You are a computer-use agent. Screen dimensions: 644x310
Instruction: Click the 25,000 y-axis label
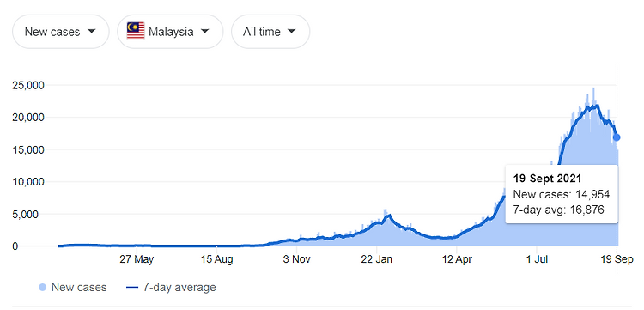tap(28, 85)
